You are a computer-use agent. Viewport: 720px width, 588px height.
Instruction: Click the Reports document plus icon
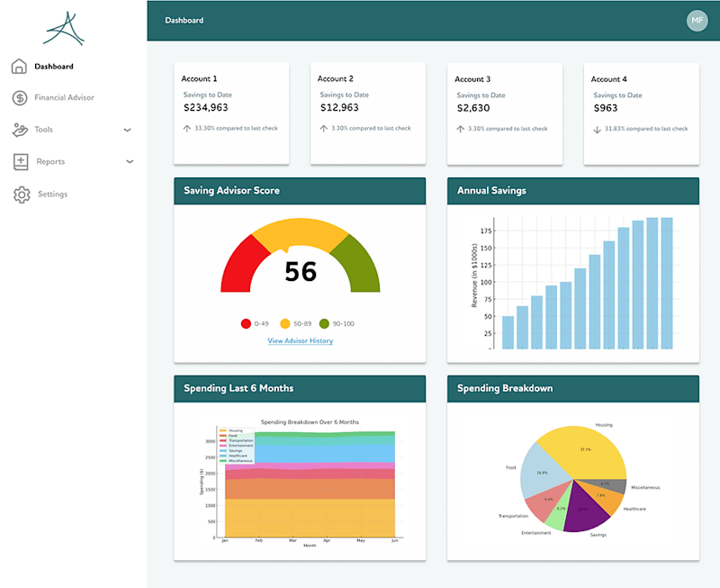[21, 162]
